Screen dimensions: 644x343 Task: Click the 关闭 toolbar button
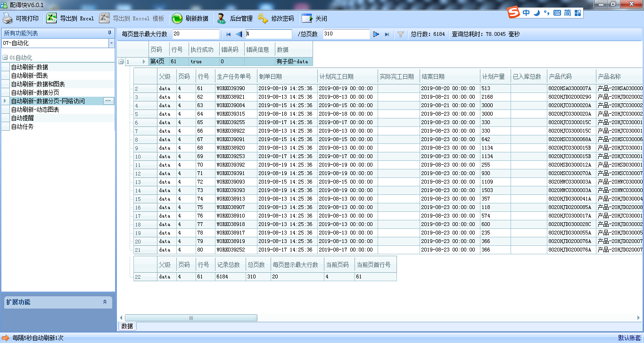click(x=314, y=19)
